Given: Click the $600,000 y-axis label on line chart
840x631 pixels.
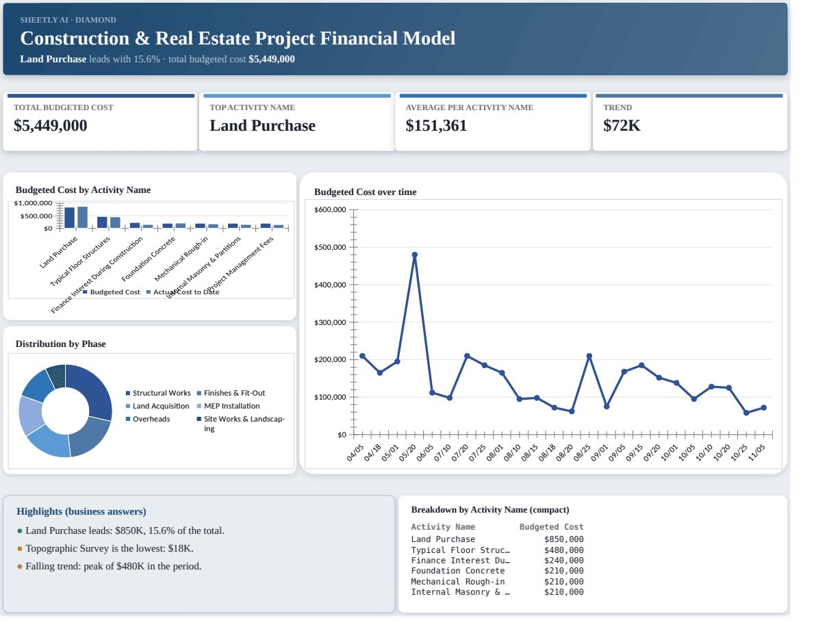Looking at the screenshot, I should click(x=330, y=209).
